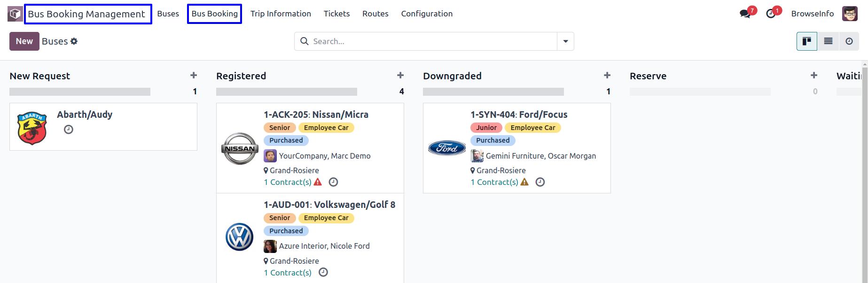This screenshot has height=283, width=868.
Task: Click the Abarth logo thumbnail
Action: click(x=32, y=128)
